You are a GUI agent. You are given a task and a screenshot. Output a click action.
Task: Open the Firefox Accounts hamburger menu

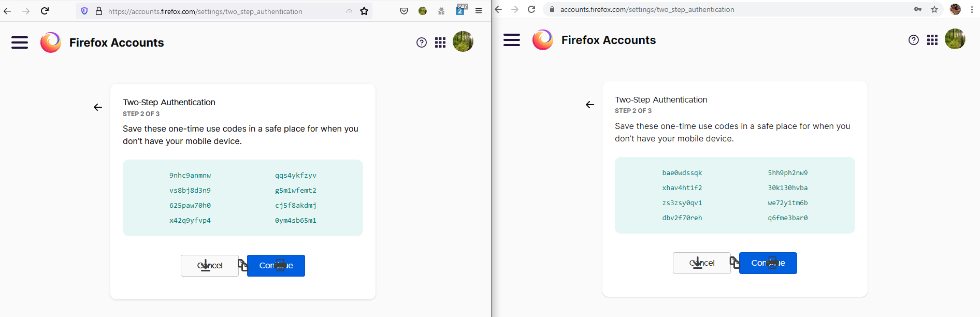click(x=19, y=42)
